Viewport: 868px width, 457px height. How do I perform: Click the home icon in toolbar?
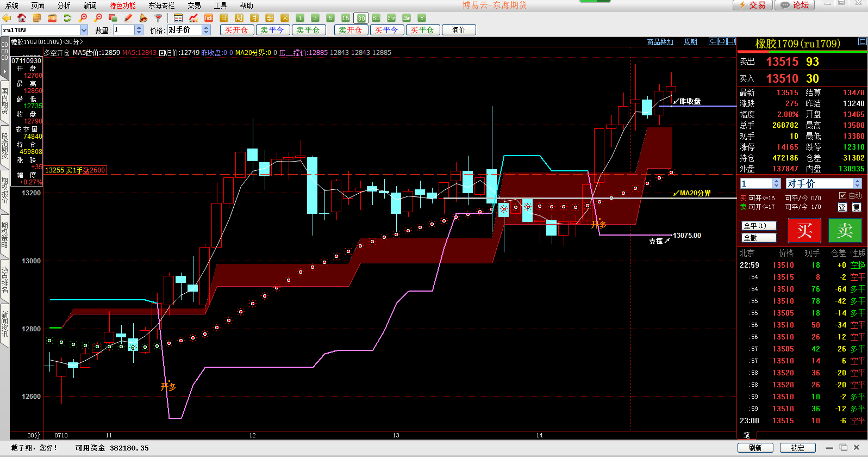coord(22,18)
